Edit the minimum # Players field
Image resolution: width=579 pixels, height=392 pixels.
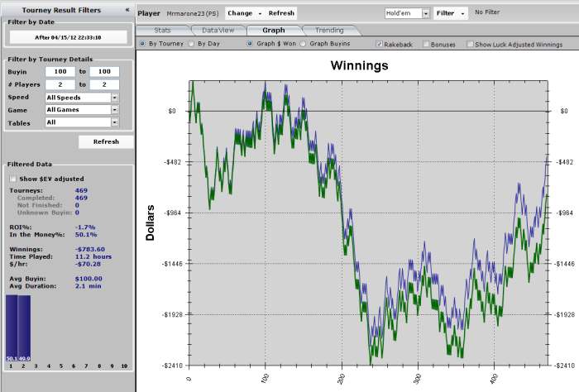pyautogui.click(x=60, y=84)
